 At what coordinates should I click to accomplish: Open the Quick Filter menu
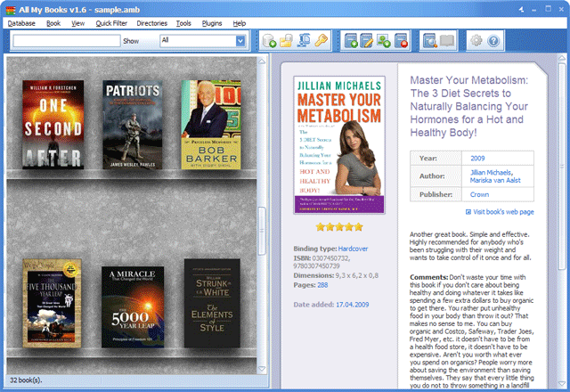pos(111,23)
